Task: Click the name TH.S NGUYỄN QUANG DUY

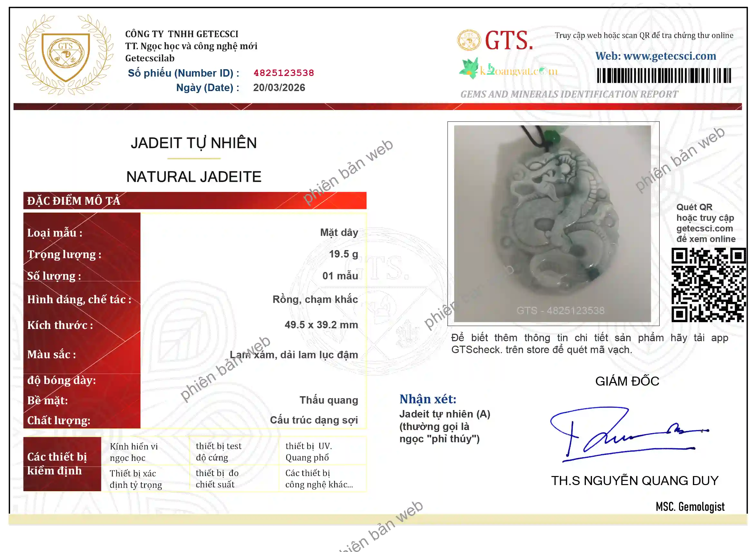Action: 634,481
